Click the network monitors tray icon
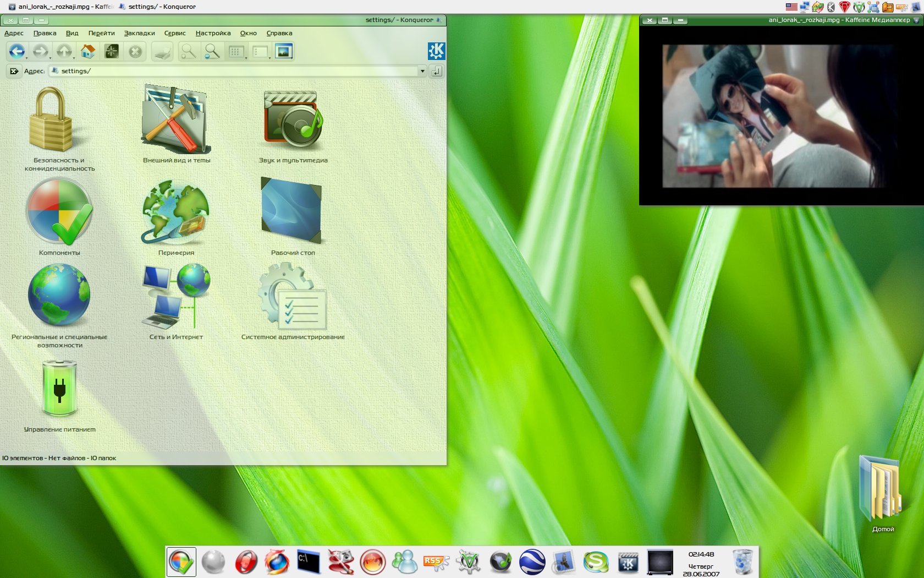The width and height of the screenshot is (924, 578). point(805,7)
